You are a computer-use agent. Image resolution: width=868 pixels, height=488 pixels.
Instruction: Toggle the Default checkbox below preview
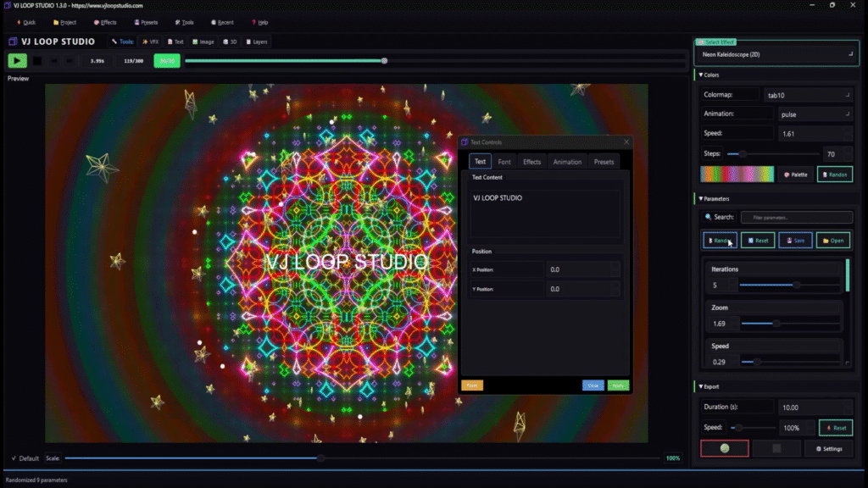click(x=15, y=458)
